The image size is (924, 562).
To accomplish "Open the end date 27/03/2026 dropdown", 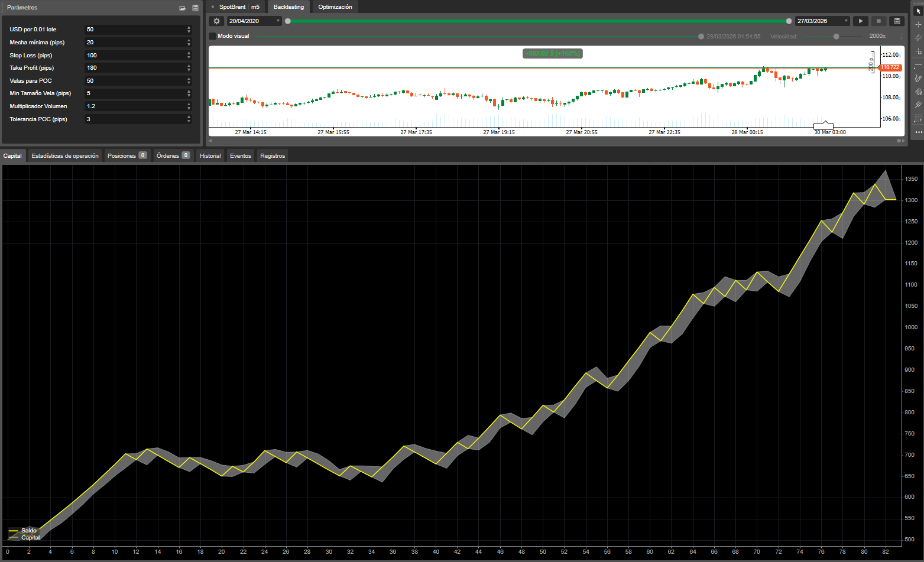I will pos(846,21).
